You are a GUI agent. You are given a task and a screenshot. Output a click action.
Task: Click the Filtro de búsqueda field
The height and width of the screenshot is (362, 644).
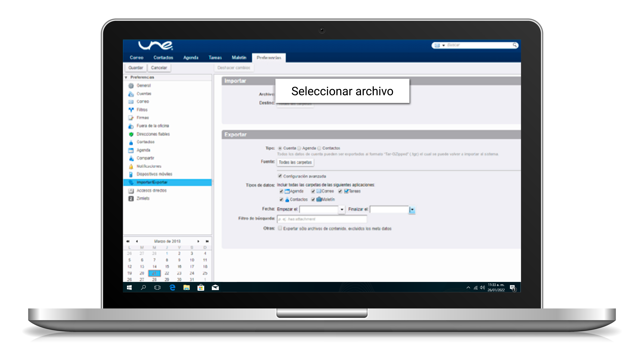point(322,219)
